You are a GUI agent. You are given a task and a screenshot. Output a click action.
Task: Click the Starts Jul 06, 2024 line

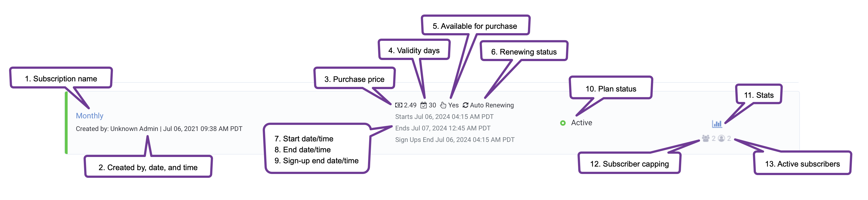pyautogui.click(x=444, y=117)
